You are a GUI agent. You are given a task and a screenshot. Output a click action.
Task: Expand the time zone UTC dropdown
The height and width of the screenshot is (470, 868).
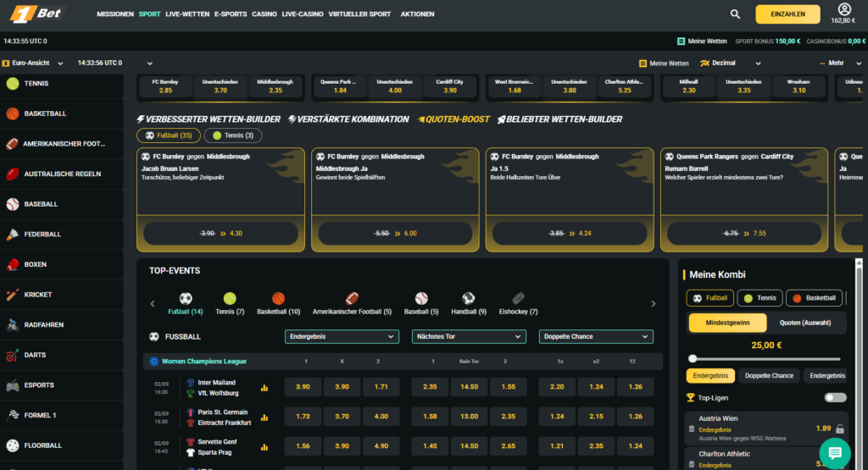[114, 63]
